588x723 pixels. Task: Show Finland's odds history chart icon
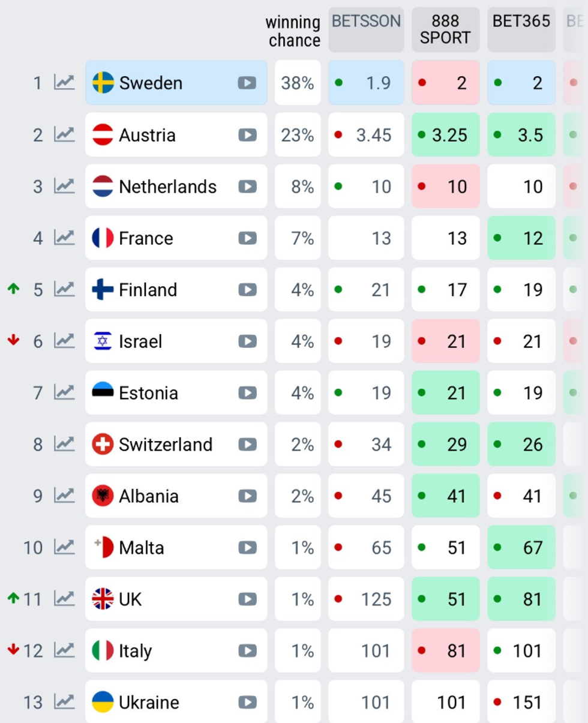pyautogui.click(x=64, y=290)
